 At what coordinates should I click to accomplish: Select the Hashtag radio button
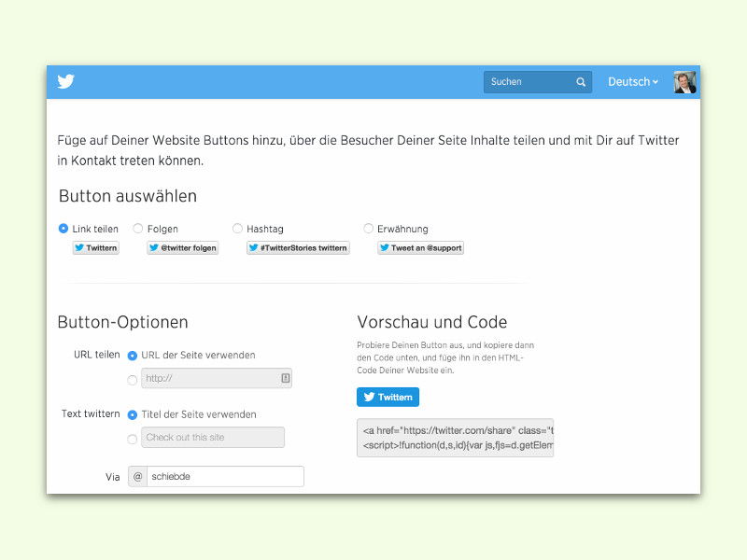click(237, 229)
